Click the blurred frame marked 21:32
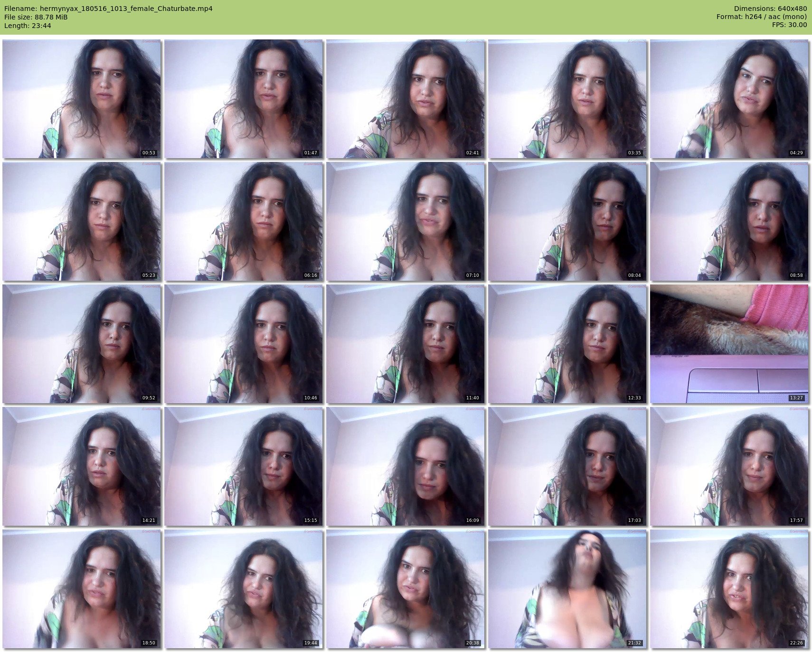 [567, 589]
